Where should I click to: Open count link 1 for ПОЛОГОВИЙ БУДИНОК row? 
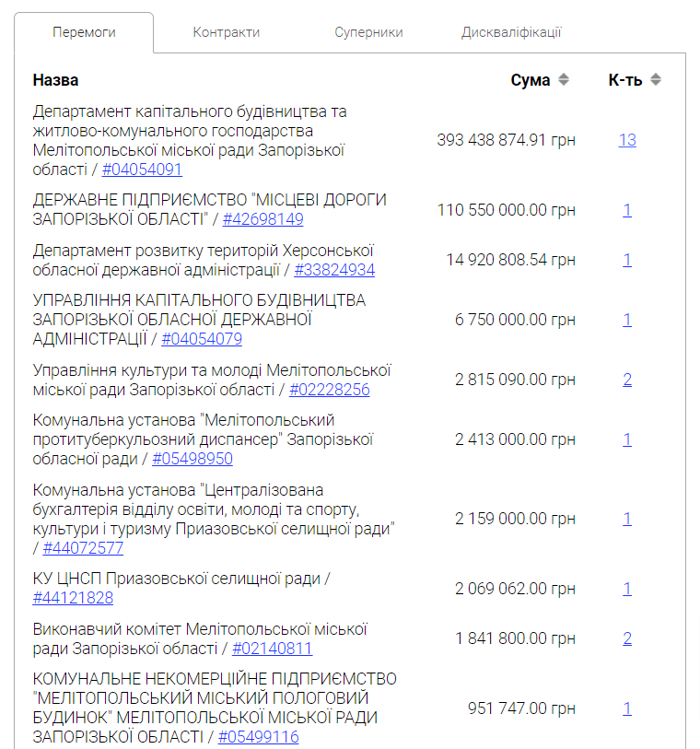(627, 708)
